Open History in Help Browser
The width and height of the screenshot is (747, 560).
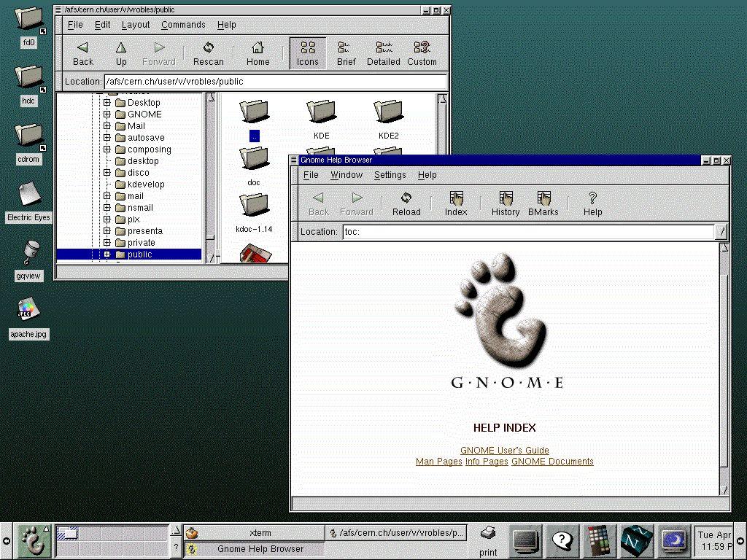pos(506,204)
